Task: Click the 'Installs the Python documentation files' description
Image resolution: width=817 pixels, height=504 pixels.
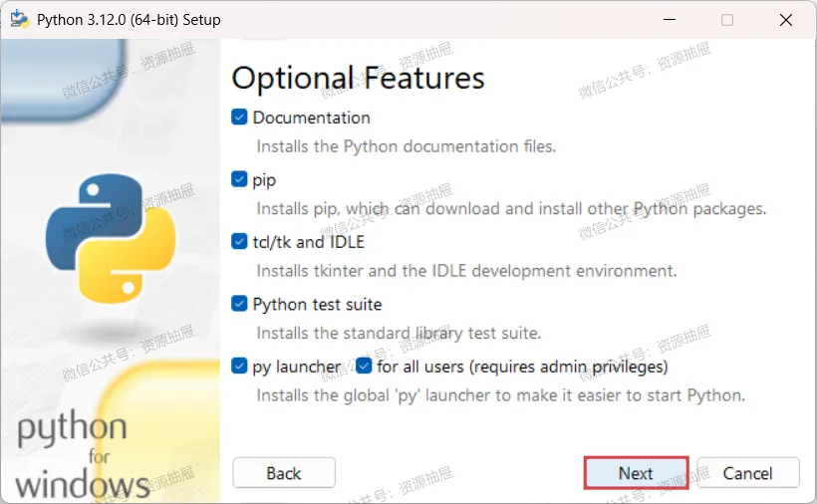Action: tap(407, 146)
